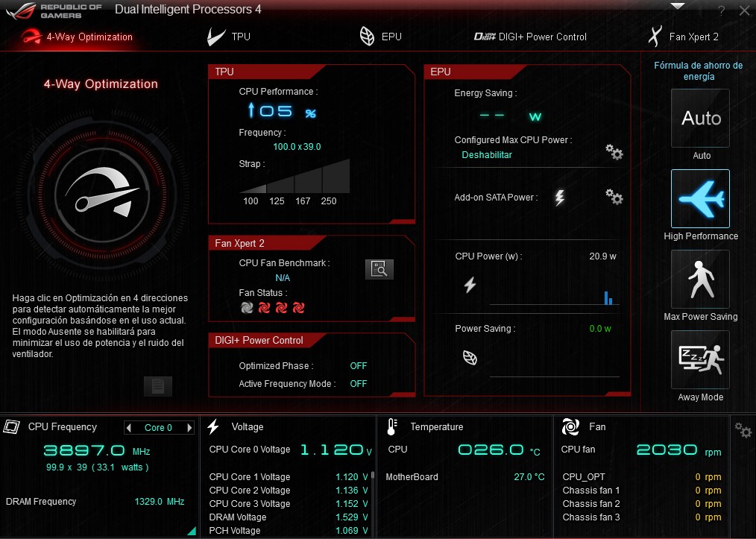Screen dimensions: 756x539
Task: Open Configured Max CPU Power settings gear
Action: (614, 152)
